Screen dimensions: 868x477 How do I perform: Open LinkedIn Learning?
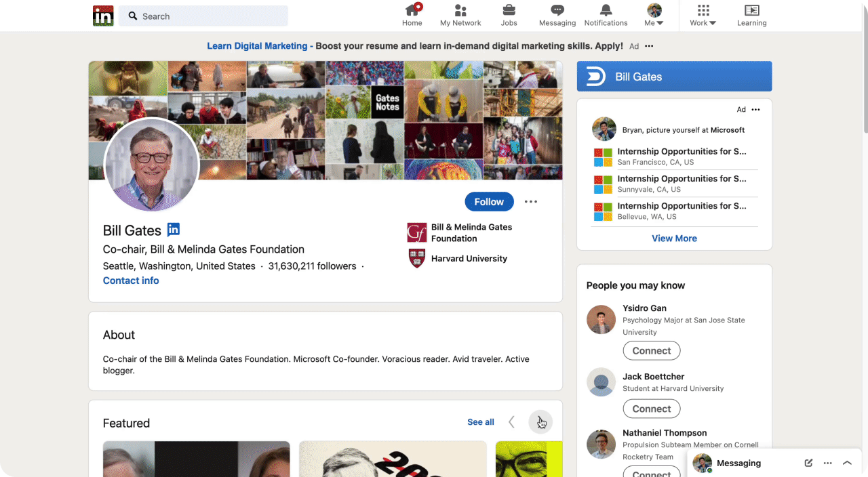pos(752,16)
